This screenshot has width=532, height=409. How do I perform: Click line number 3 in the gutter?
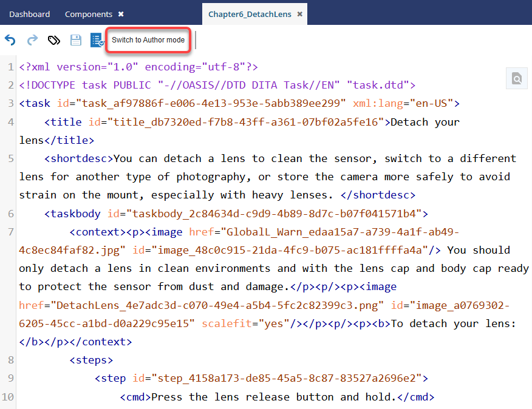coord(11,103)
